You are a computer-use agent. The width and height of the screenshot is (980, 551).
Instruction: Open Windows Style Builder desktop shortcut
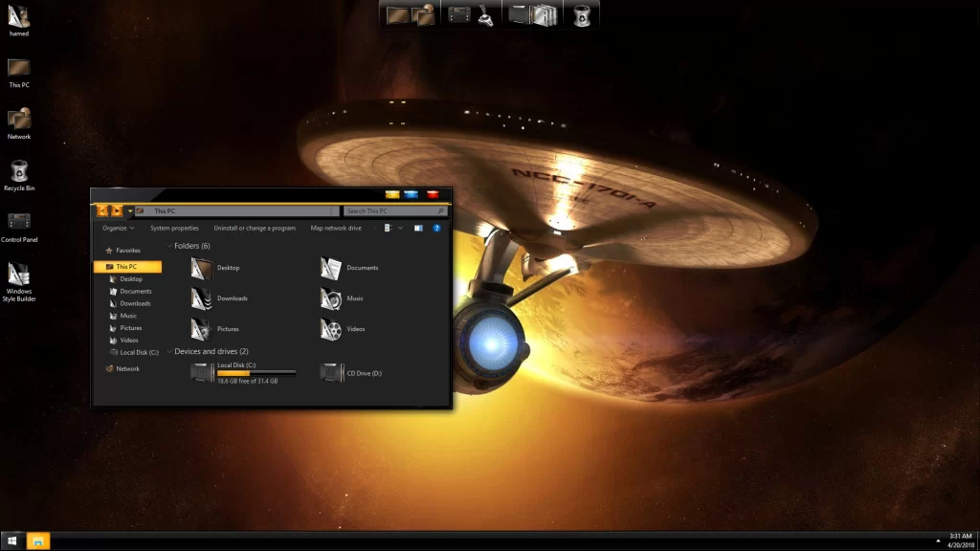(x=18, y=274)
